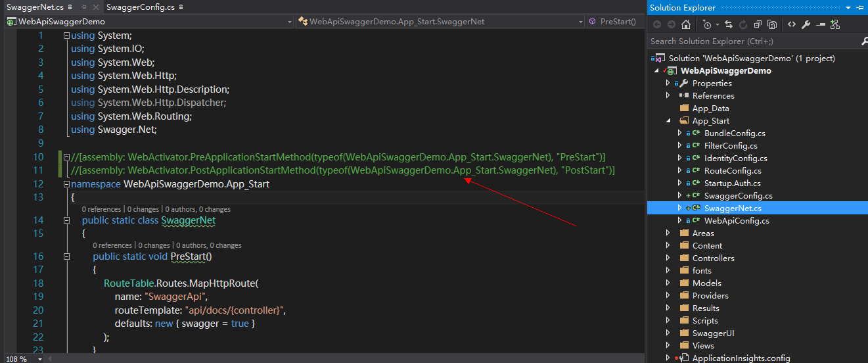Select RouteConfig.cs in Solution Explorer
Image resolution: width=868 pixels, height=363 pixels.
click(733, 170)
